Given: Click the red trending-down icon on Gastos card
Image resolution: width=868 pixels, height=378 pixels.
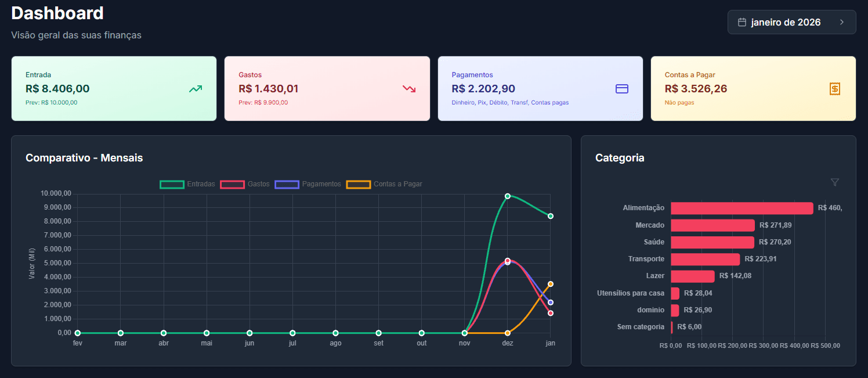Looking at the screenshot, I should pyautogui.click(x=409, y=89).
